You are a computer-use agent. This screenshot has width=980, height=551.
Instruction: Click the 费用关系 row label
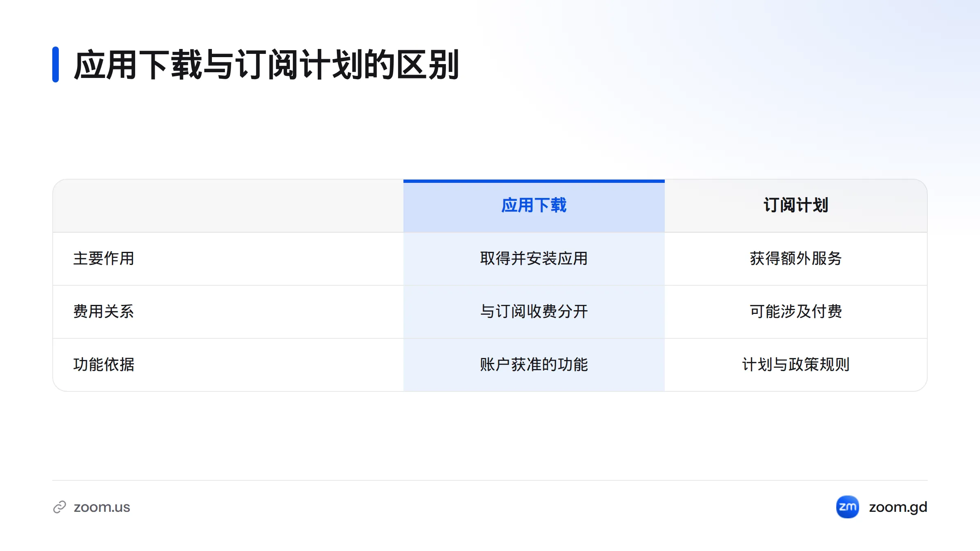point(104,311)
